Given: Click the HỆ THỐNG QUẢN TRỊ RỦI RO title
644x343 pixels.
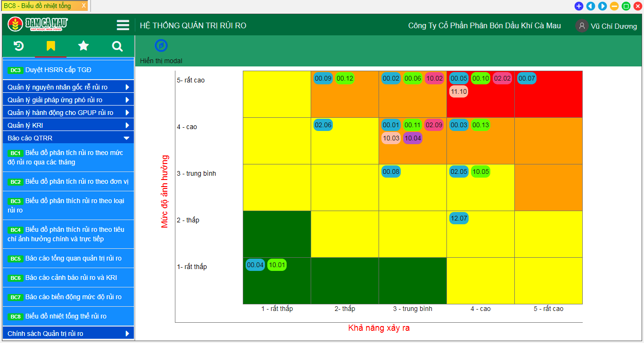Looking at the screenshot, I should click(x=193, y=25).
